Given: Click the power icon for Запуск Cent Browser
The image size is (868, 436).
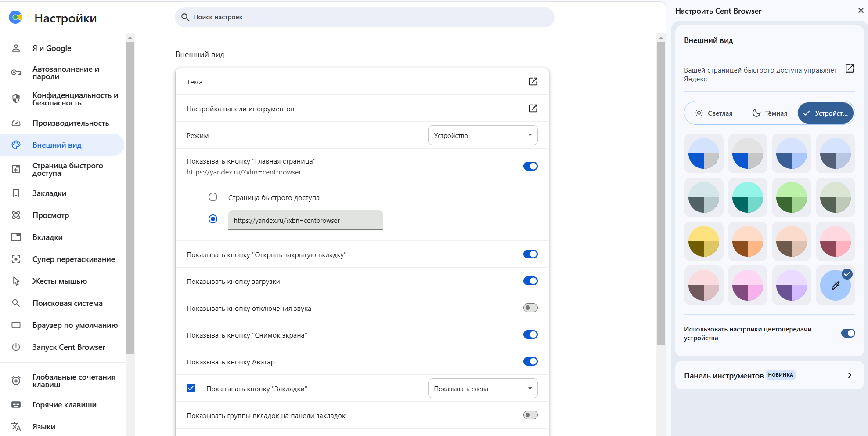Looking at the screenshot, I should [x=16, y=347].
